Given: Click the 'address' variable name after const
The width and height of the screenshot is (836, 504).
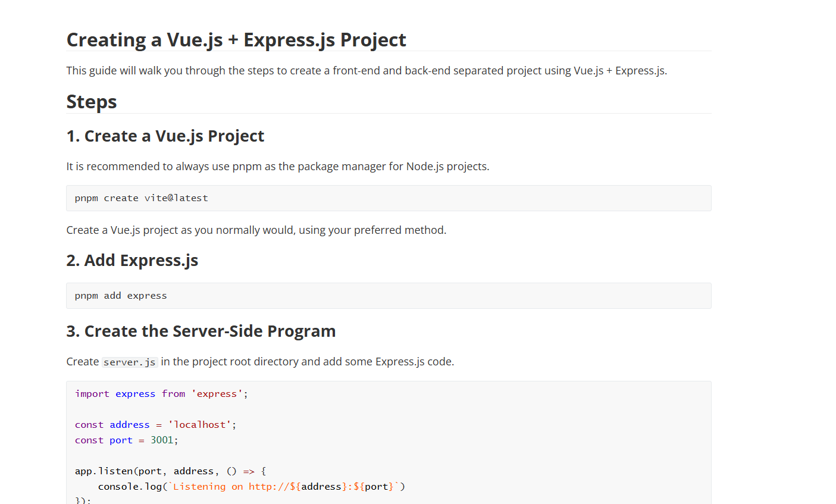Looking at the screenshot, I should (130, 425).
